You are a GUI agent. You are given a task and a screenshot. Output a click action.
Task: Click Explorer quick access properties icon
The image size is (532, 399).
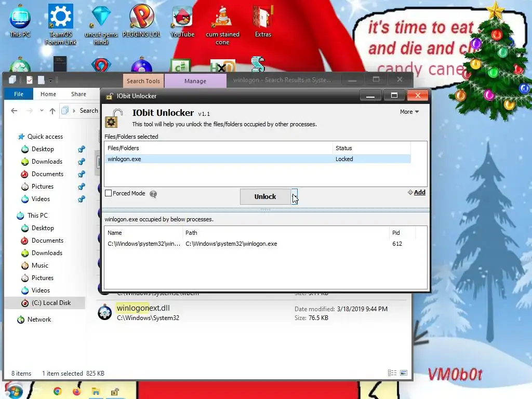pos(30,80)
